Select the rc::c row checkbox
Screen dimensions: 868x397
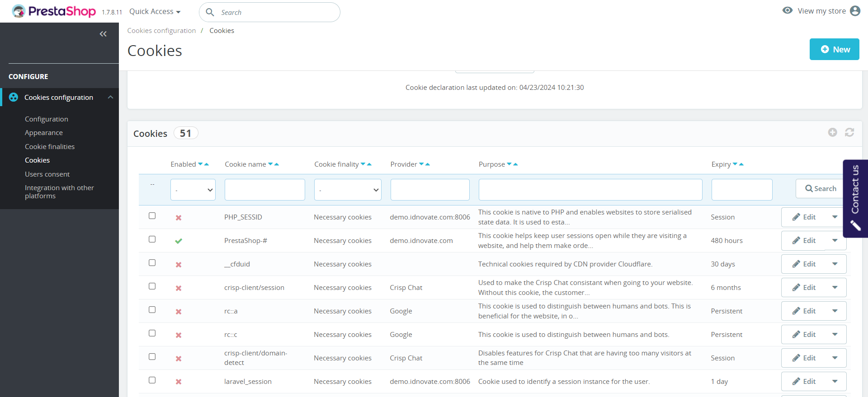pyautogui.click(x=152, y=333)
